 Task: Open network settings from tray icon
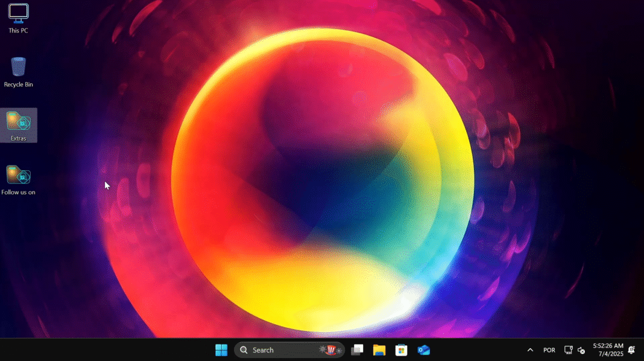569,350
